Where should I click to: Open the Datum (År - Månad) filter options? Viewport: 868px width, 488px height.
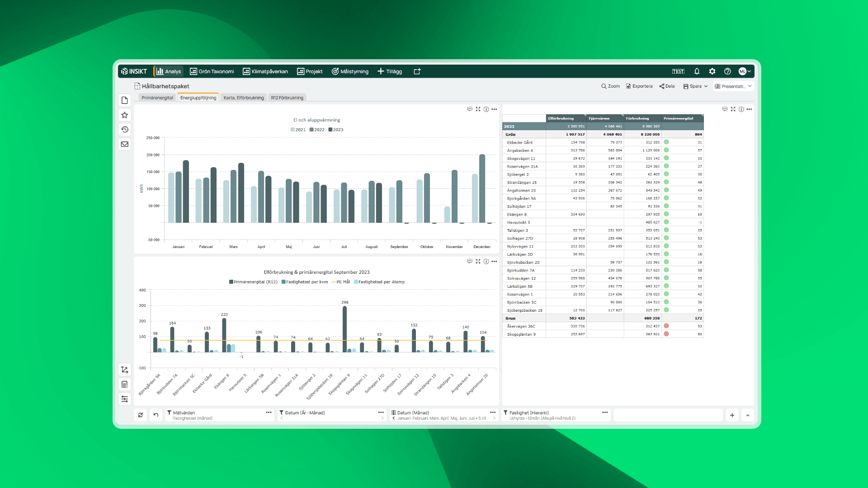point(381,413)
